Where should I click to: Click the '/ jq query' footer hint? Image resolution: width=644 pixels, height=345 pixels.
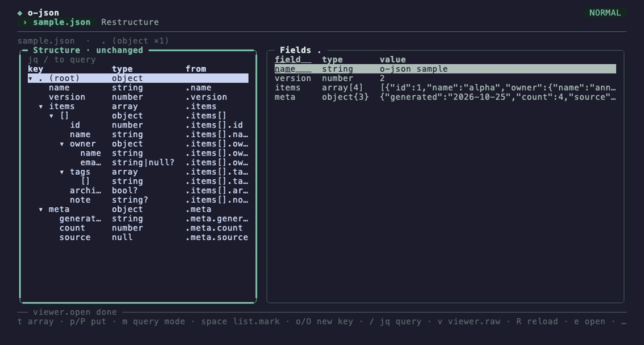(x=395, y=322)
